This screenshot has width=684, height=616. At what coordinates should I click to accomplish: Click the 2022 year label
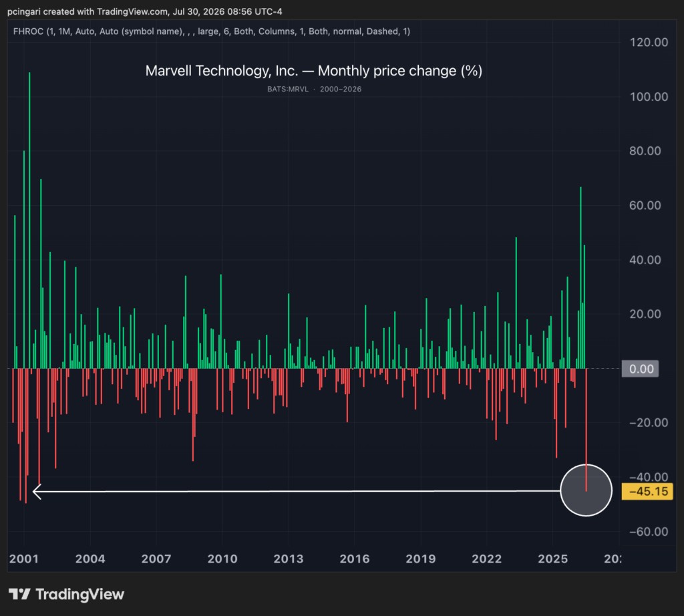coord(487,559)
